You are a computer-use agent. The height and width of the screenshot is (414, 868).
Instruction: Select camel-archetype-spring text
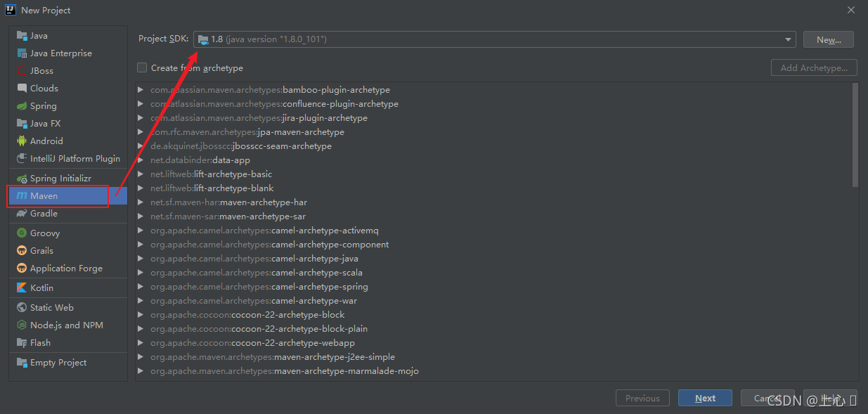pyautogui.click(x=320, y=286)
